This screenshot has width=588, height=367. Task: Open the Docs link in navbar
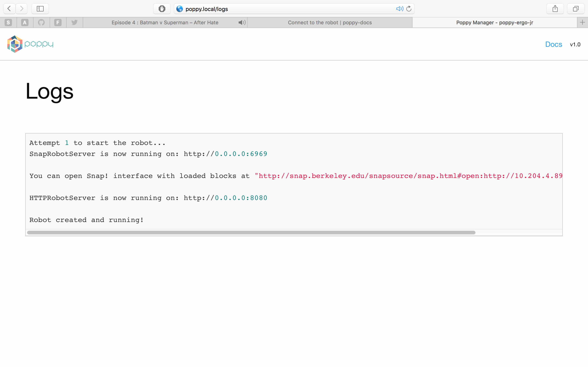click(x=554, y=44)
